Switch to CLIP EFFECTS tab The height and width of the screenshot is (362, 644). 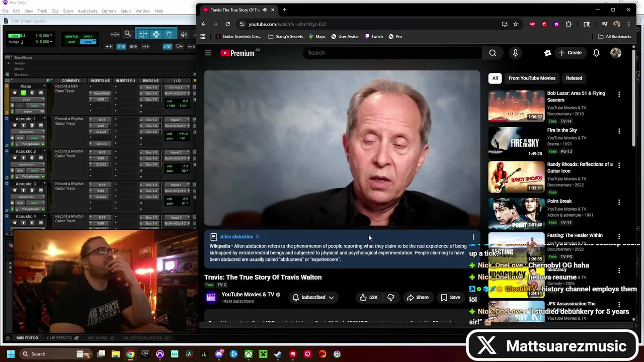point(59,338)
